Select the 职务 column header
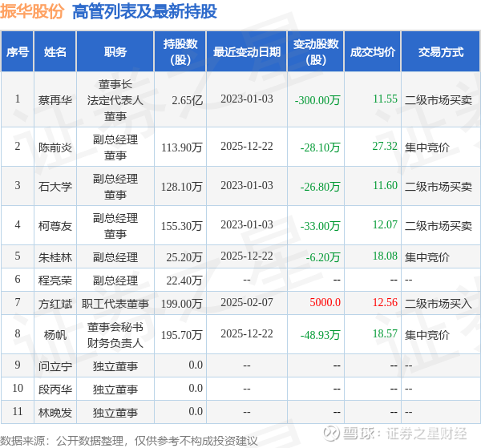Viewport: 481px width, 448px height. pos(115,52)
